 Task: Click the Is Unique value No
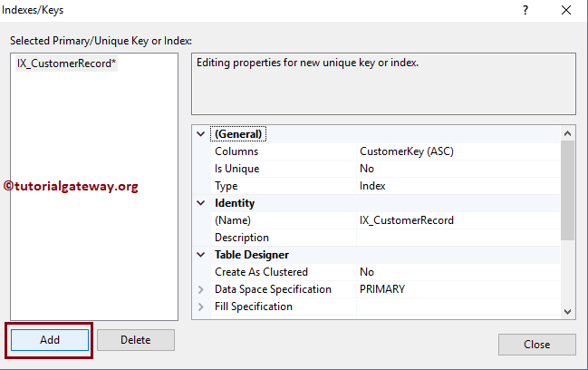coord(367,169)
